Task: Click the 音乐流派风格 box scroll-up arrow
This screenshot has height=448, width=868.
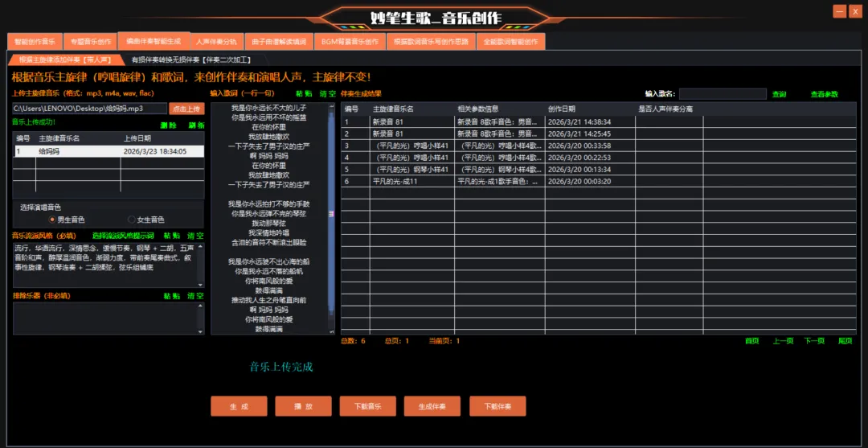Action: pyautogui.click(x=201, y=246)
